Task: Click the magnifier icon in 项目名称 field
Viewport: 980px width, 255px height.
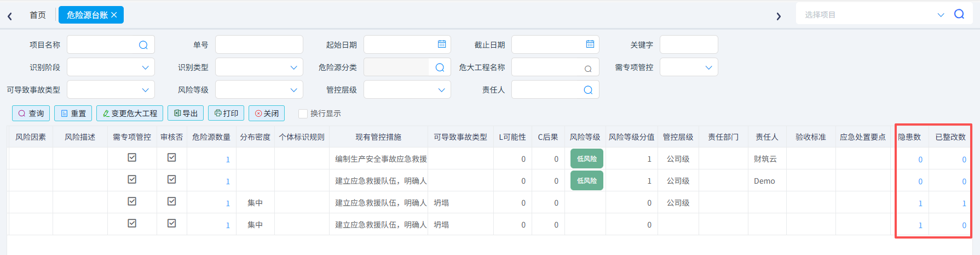Action: (x=143, y=45)
